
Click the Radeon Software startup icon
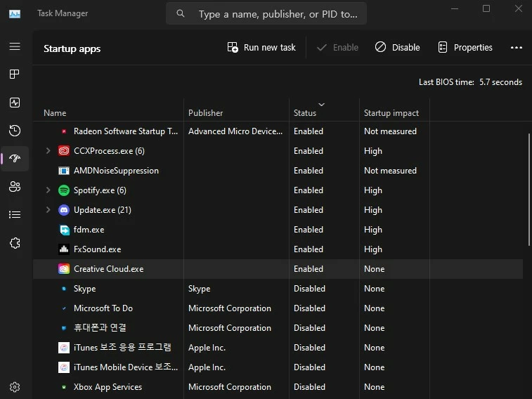[x=64, y=131]
